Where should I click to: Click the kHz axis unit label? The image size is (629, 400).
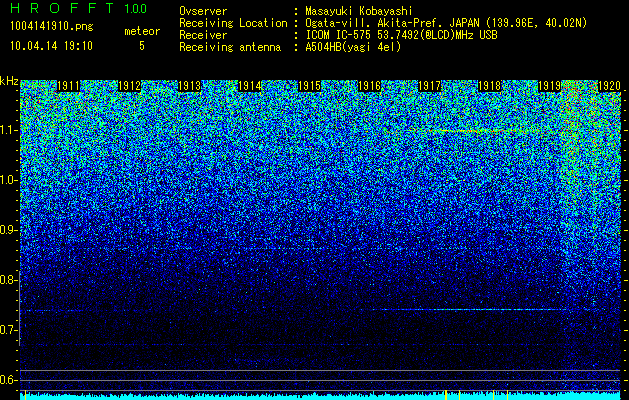tap(9, 81)
